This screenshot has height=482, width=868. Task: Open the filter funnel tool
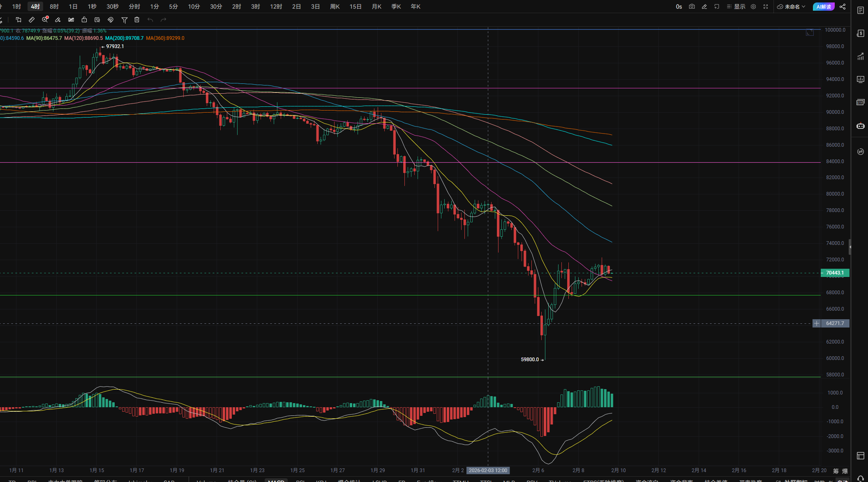124,20
